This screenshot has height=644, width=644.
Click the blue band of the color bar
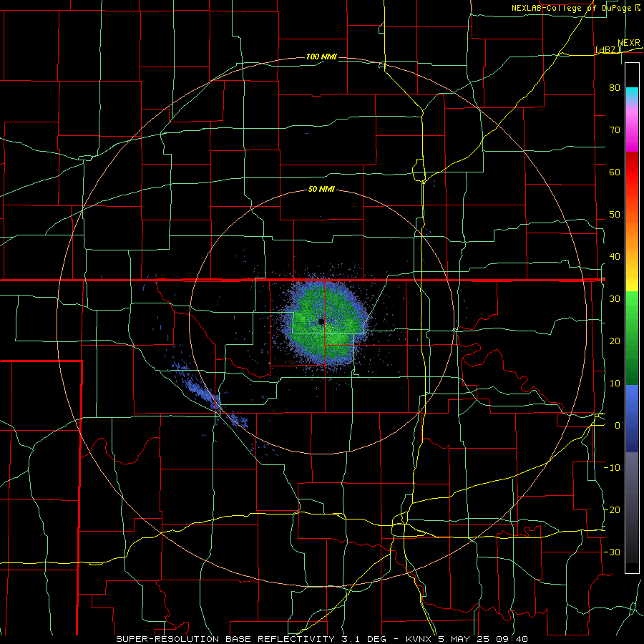632,418
